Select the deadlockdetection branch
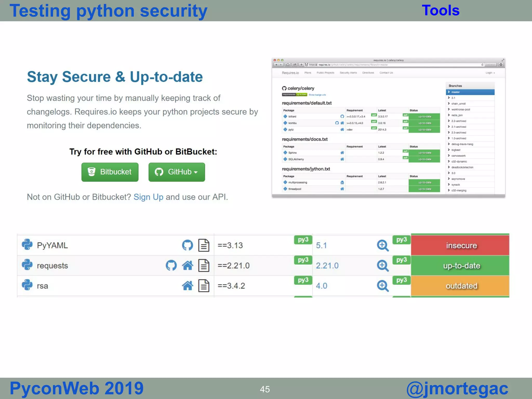The image size is (532, 399). 470,167
